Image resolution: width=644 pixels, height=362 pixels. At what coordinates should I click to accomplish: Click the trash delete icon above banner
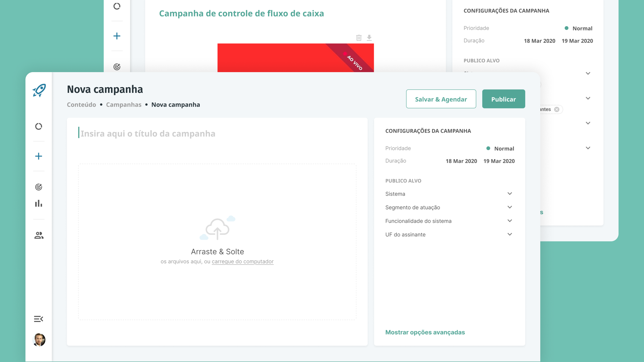click(359, 38)
